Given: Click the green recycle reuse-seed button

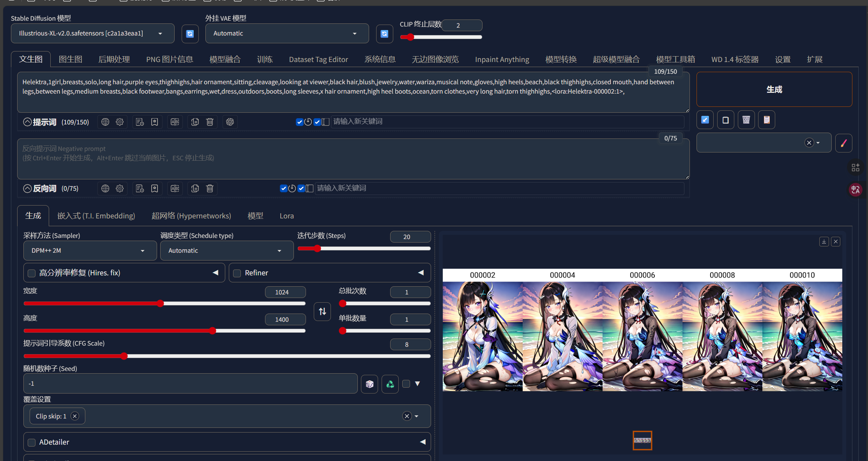Looking at the screenshot, I should click(x=390, y=384).
